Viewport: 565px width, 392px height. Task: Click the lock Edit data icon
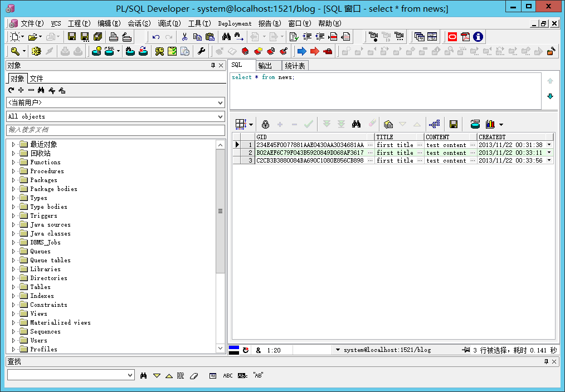coord(265,124)
